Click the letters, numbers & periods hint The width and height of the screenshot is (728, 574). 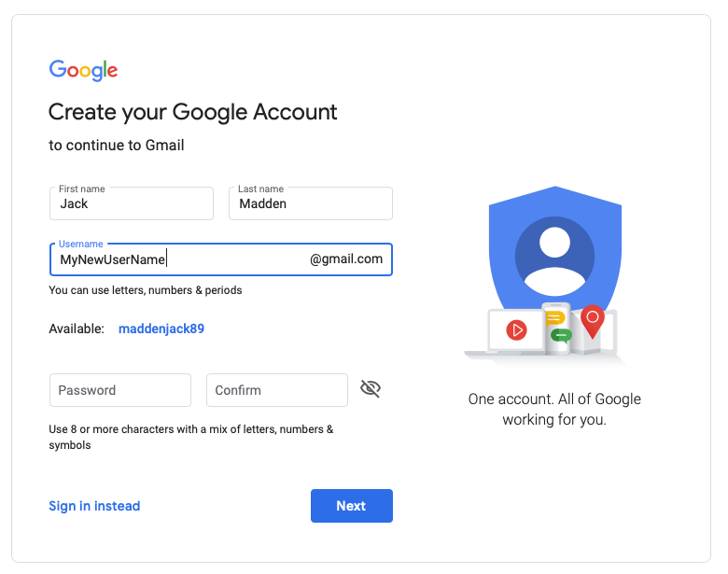pyautogui.click(x=145, y=290)
